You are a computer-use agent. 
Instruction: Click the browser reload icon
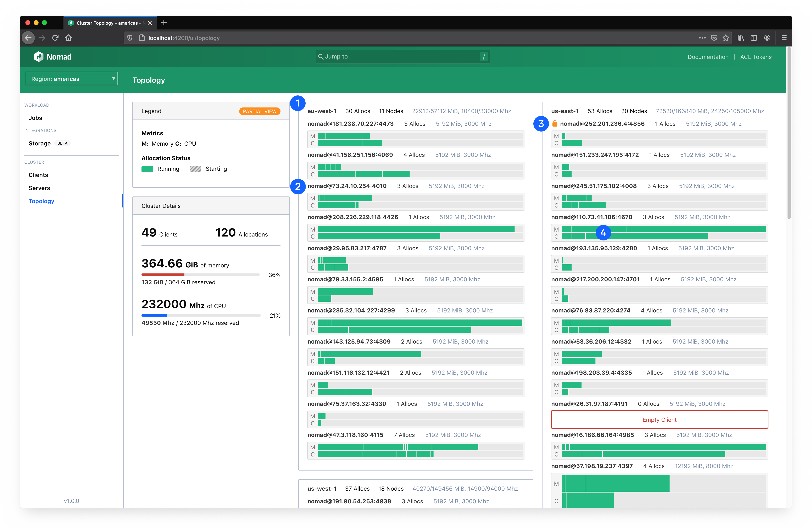pos(55,38)
